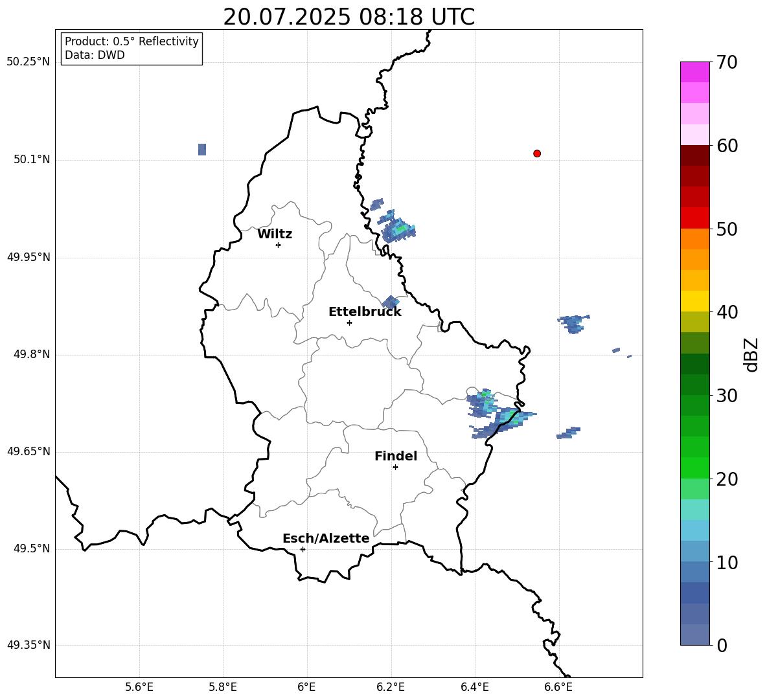Click the 6.4°E longitude label
Viewport: 767px width, 700px height.
[474, 688]
